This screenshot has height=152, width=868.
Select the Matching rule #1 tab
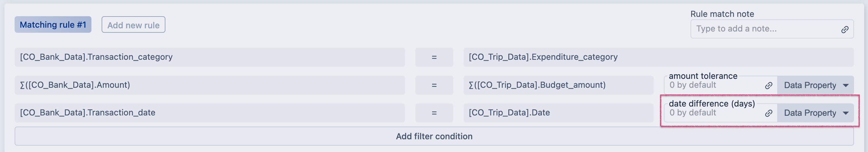coord(53,25)
